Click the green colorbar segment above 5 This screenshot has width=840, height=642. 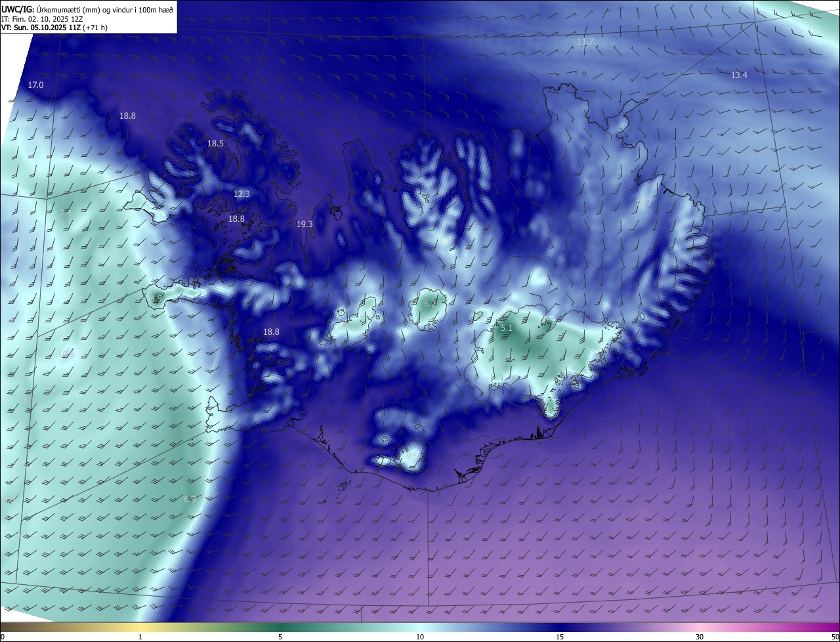[280, 627]
